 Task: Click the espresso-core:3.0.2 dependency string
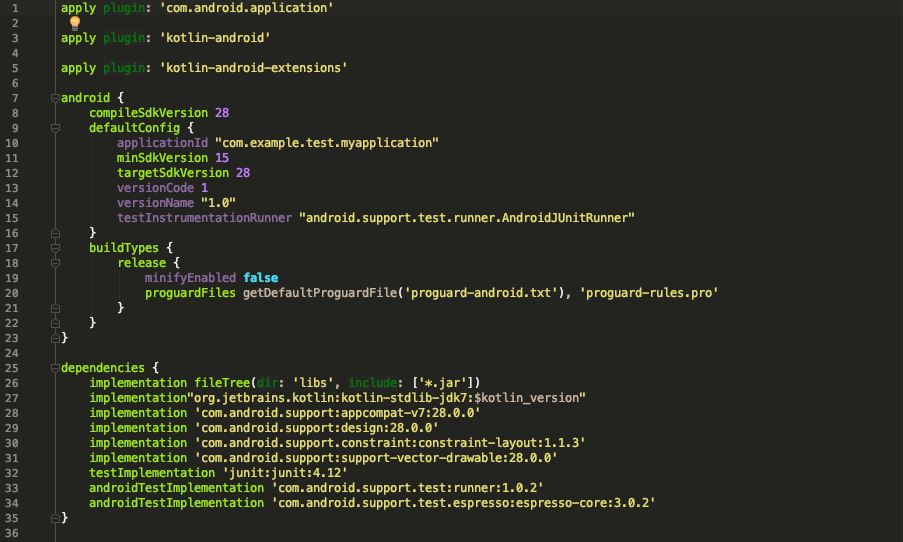463,503
